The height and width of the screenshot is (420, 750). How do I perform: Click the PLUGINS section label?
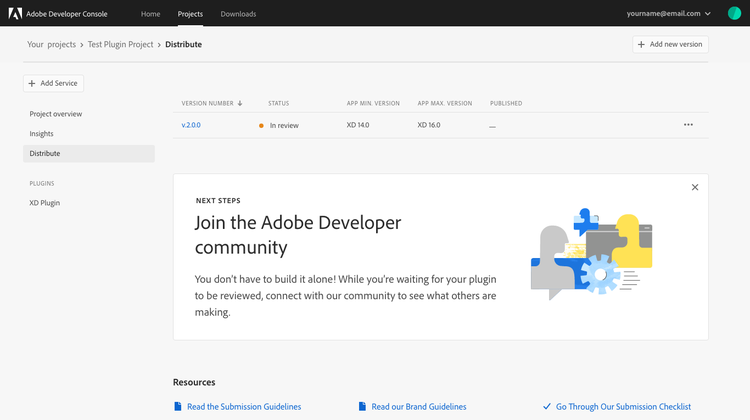click(x=42, y=183)
